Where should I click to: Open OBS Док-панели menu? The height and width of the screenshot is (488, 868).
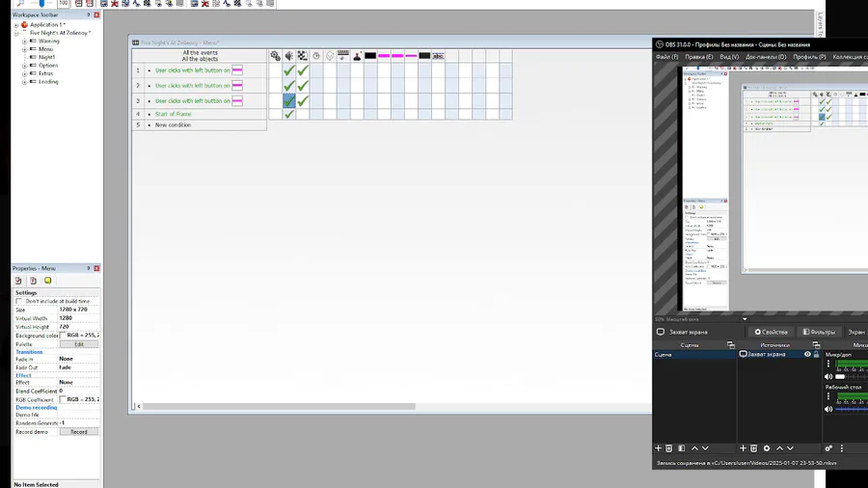(766, 57)
